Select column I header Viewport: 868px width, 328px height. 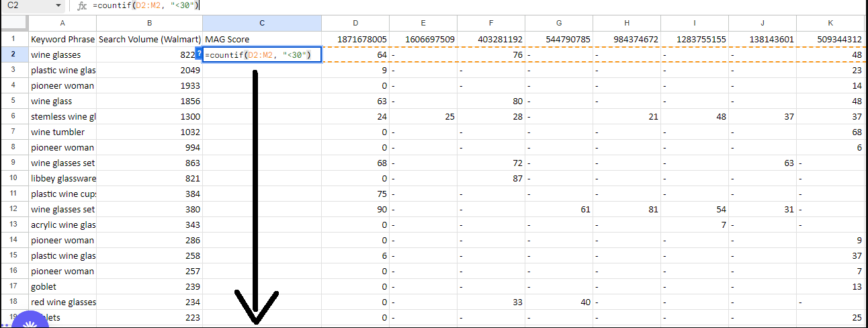(695, 23)
